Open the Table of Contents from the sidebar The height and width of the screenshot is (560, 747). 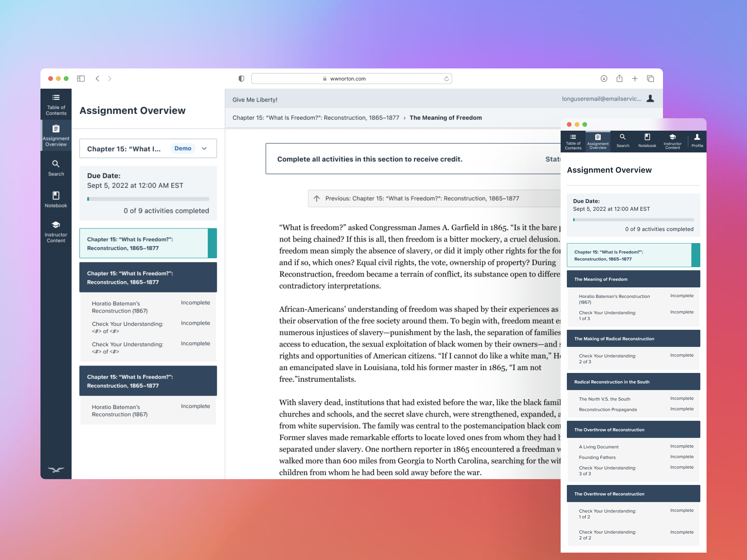coord(56,104)
